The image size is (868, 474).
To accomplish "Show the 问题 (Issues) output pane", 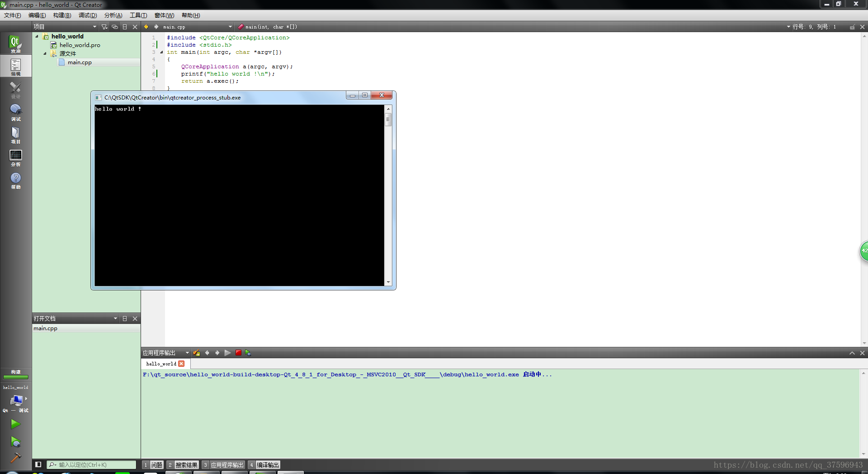I will click(153, 465).
